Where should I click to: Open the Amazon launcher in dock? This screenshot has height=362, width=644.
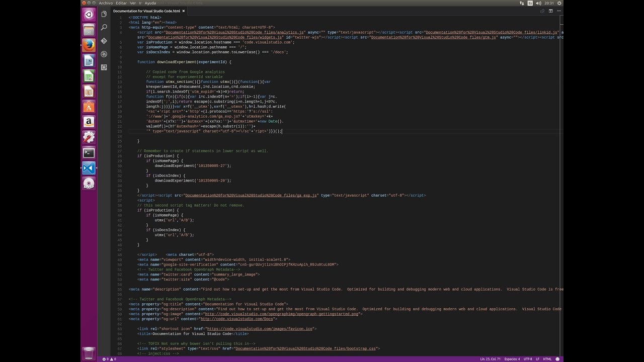(x=89, y=122)
